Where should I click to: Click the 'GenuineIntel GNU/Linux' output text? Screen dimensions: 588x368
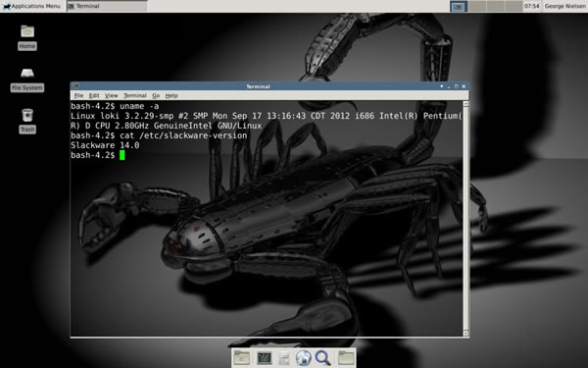[208, 126]
